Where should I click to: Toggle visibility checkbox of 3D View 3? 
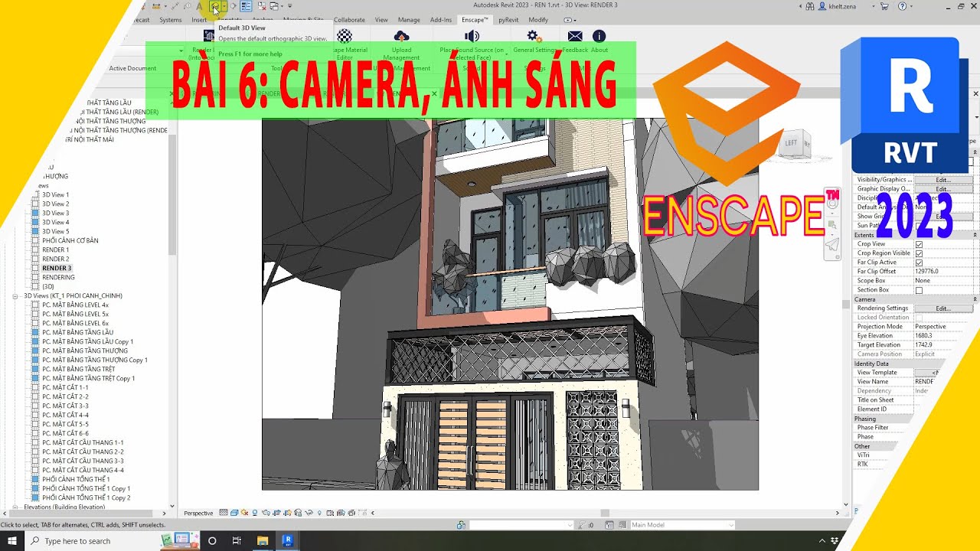click(35, 214)
